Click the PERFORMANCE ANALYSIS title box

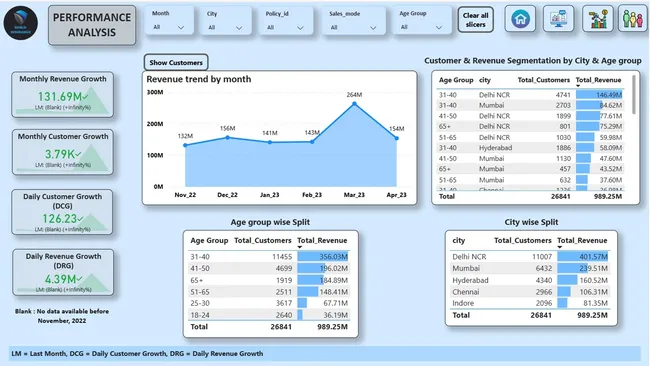click(92, 25)
